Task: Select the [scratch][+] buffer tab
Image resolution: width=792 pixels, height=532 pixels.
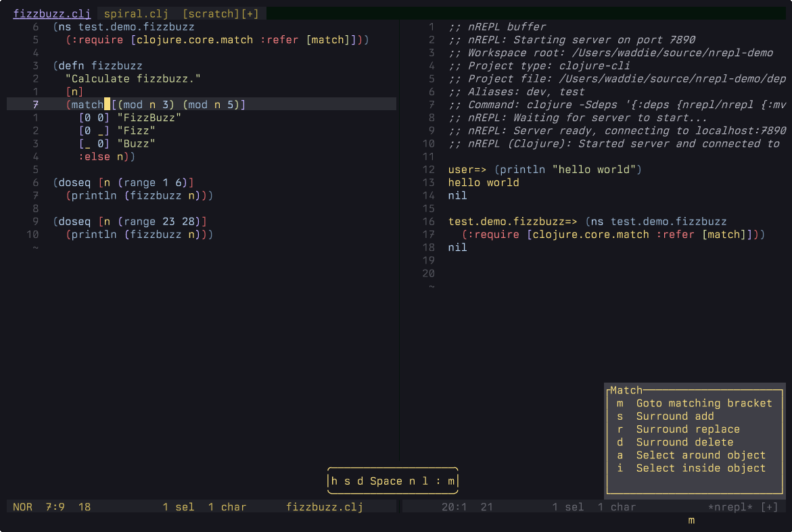Action: pos(220,14)
